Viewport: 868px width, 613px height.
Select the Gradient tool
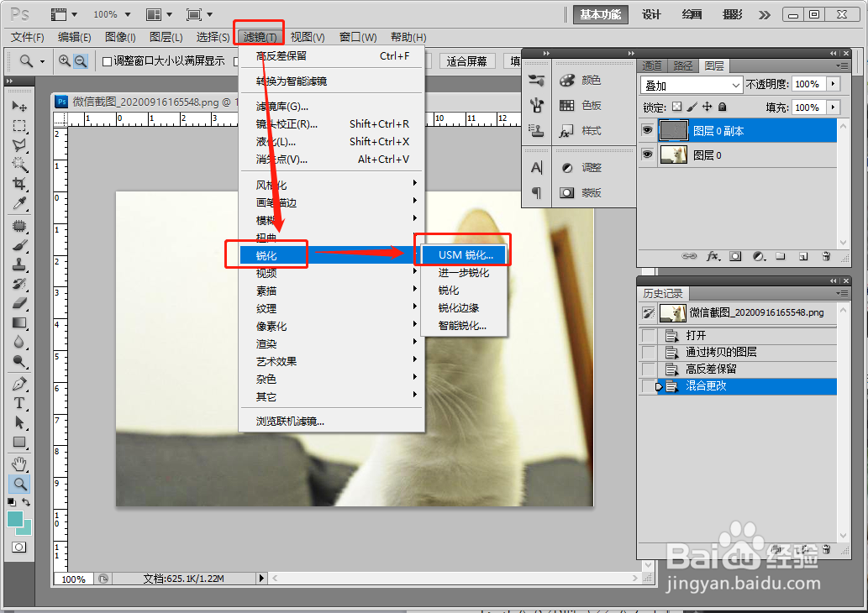(x=19, y=322)
